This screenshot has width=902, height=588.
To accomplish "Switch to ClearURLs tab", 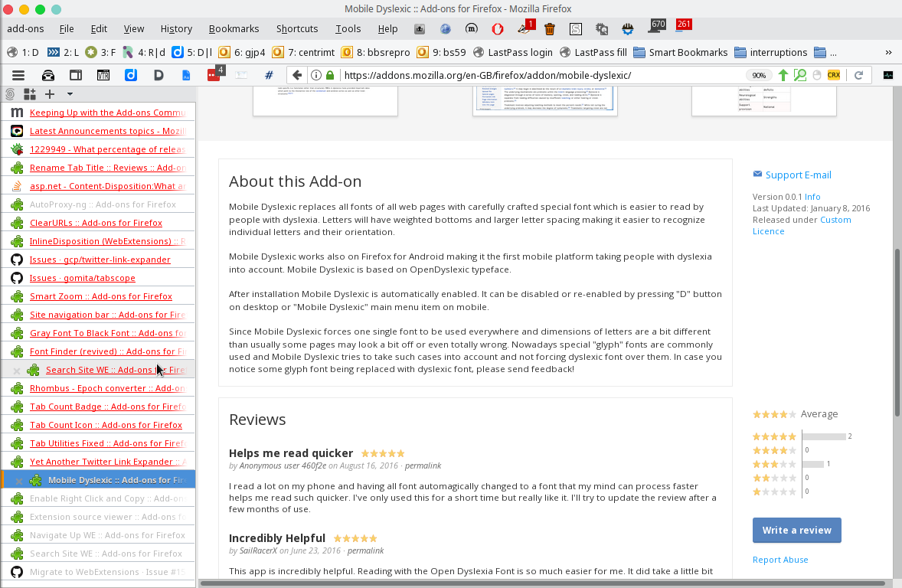I will [x=98, y=223].
